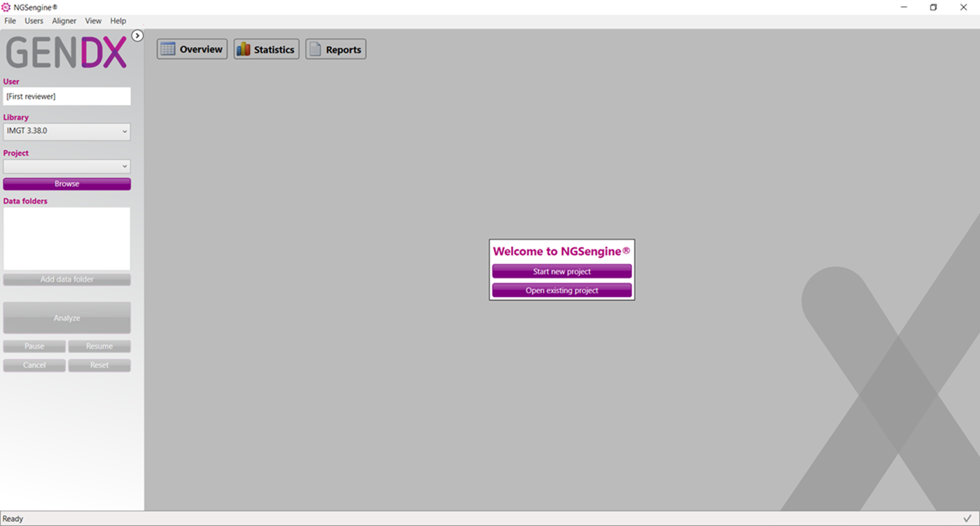Click the Browse button under Project

tap(66, 184)
